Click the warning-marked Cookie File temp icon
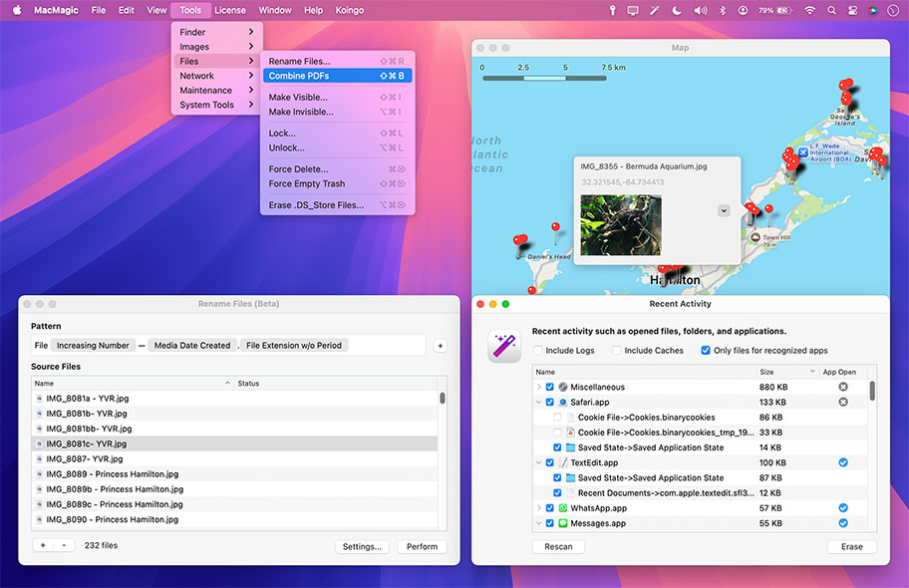The image size is (909, 588). pyautogui.click(x=571, y=433)
